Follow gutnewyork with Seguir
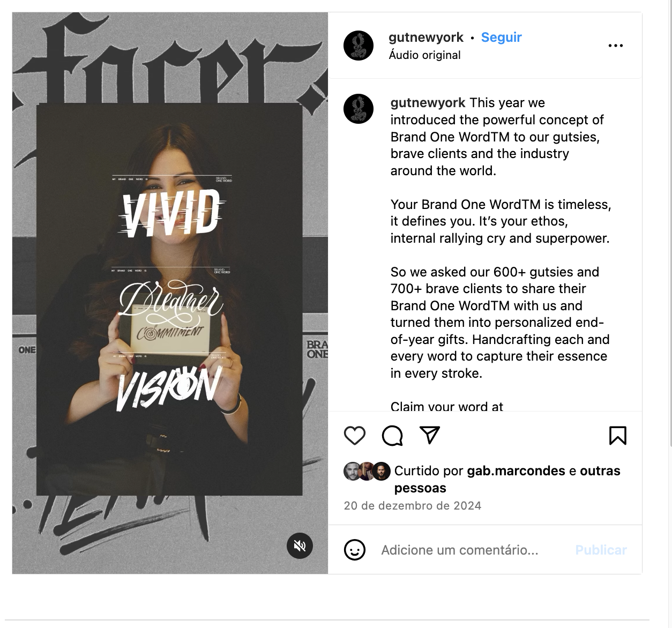Viewport: 672px width, 628px height. pos(501,37)
